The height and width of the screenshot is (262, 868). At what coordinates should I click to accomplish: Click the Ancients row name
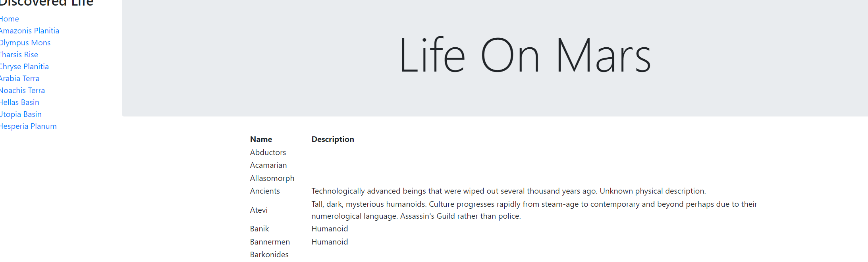265,191
